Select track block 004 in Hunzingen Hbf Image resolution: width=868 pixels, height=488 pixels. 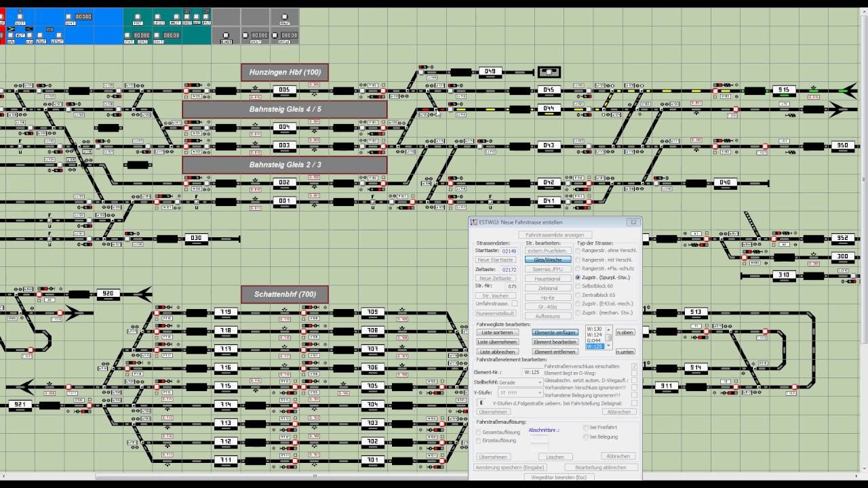[x=284, y=127]
